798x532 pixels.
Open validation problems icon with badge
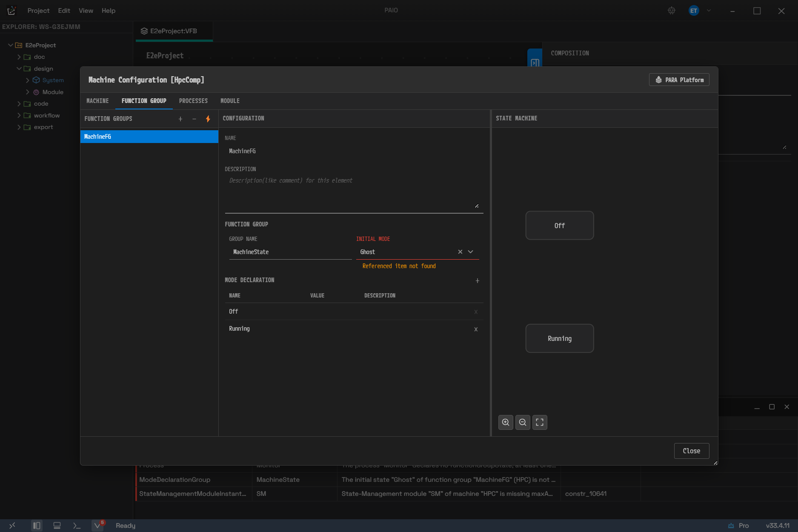[98, 525]
